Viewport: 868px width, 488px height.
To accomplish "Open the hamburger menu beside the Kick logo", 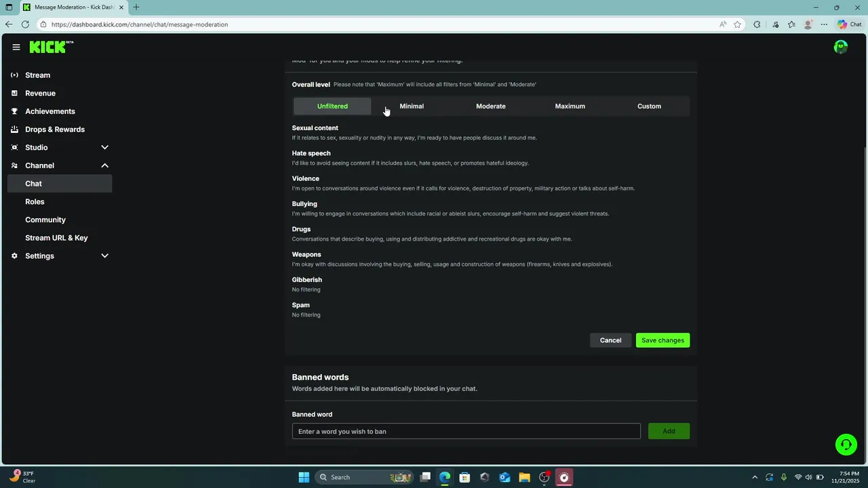I will pyautogui.click(x=16, y=47).
